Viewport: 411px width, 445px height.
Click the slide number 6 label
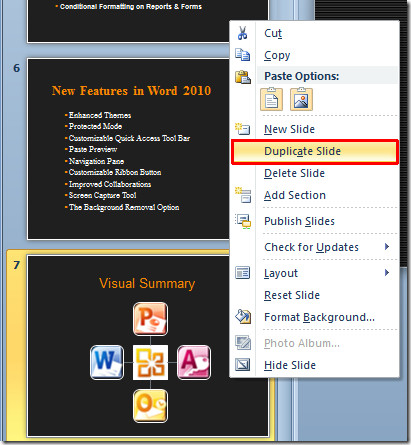pos(16,68)
